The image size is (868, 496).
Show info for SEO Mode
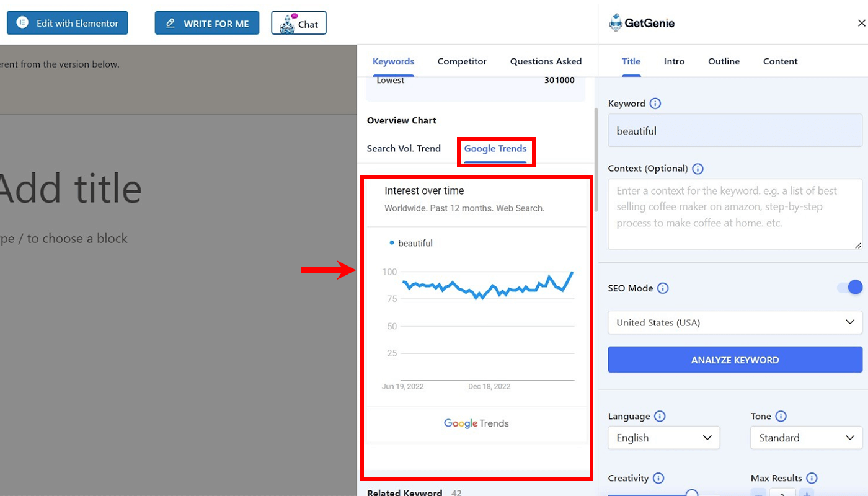[x=663, y=288]
